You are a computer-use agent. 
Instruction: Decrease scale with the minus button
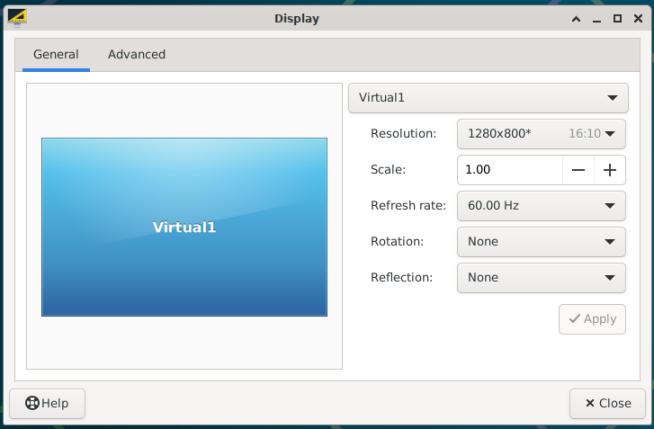pyautogui.click(x=578, y=170)
